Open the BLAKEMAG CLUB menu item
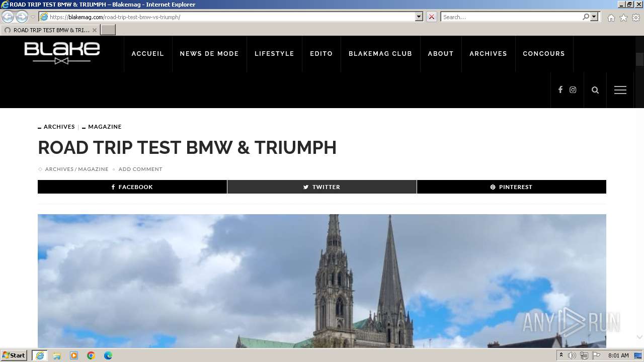Viewport: 644px width, 362px height. [380, 54]
